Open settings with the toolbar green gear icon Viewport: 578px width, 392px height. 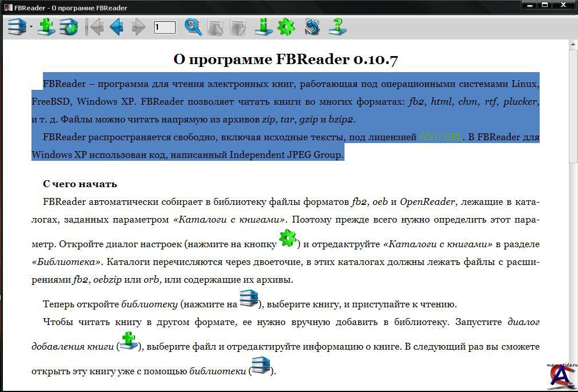pyautogui.click(x=286, y=27)
